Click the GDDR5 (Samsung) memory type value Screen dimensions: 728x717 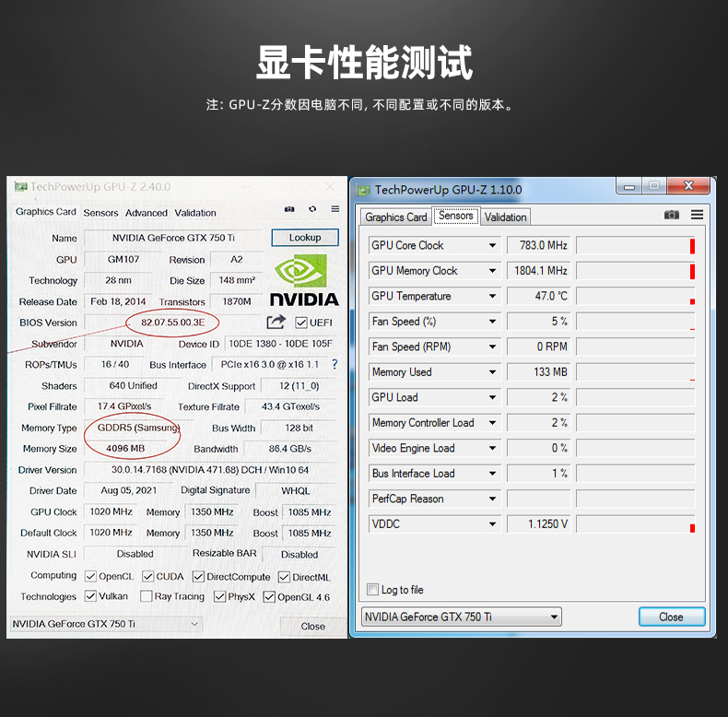tap(138, 428)
